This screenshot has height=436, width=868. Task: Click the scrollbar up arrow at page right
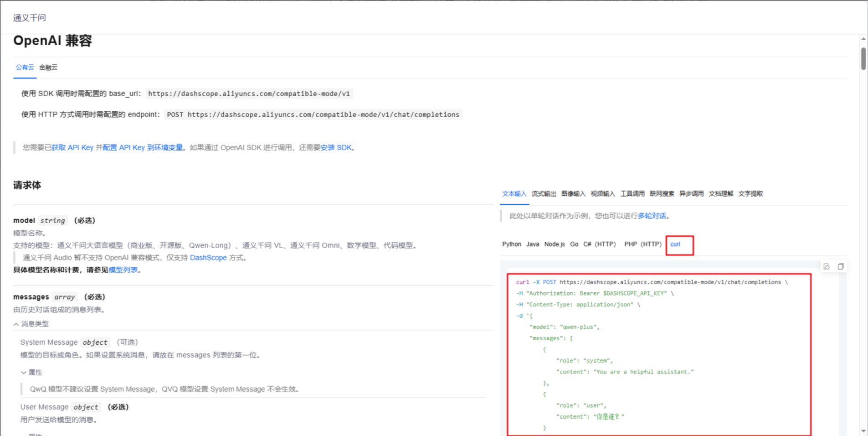coord(863,39)
